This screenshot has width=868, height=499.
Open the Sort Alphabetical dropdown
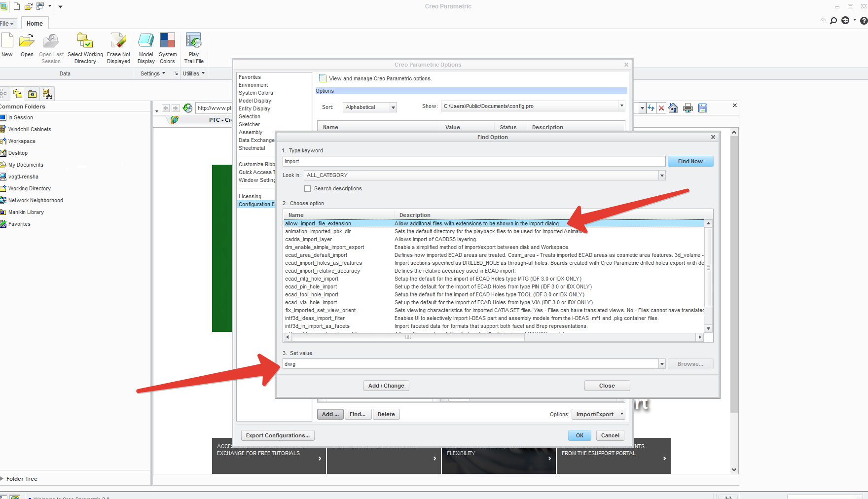click(393, 107)
